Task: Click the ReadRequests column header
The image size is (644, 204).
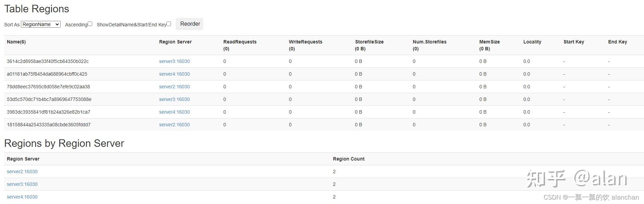Action: pos(240,42)
